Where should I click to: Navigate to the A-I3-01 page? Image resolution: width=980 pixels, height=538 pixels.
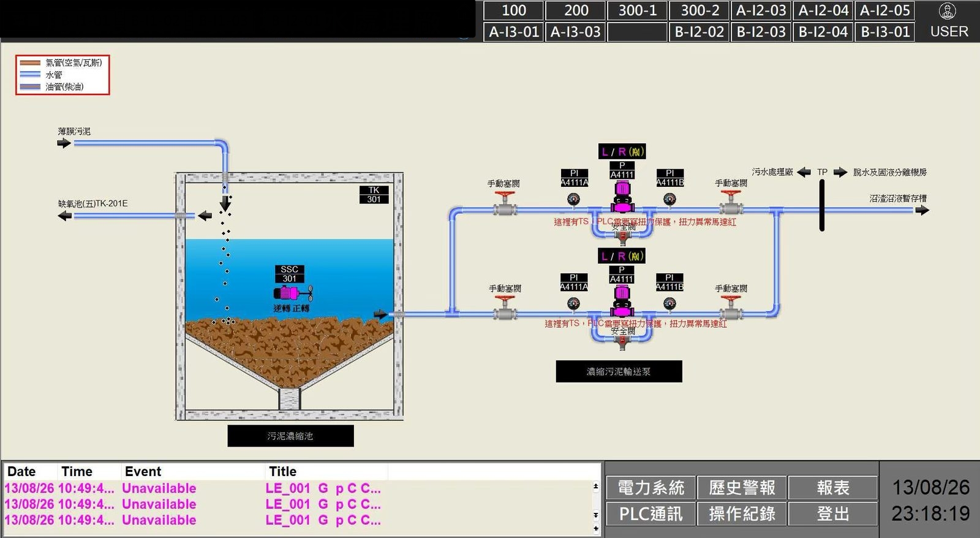pyautogui.click(x=514, y=32)
